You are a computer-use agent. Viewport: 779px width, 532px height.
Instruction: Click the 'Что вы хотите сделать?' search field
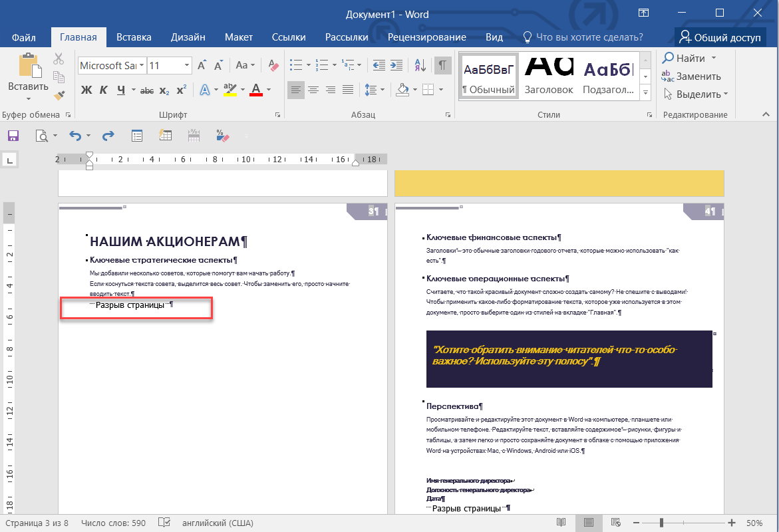[583, 37]
